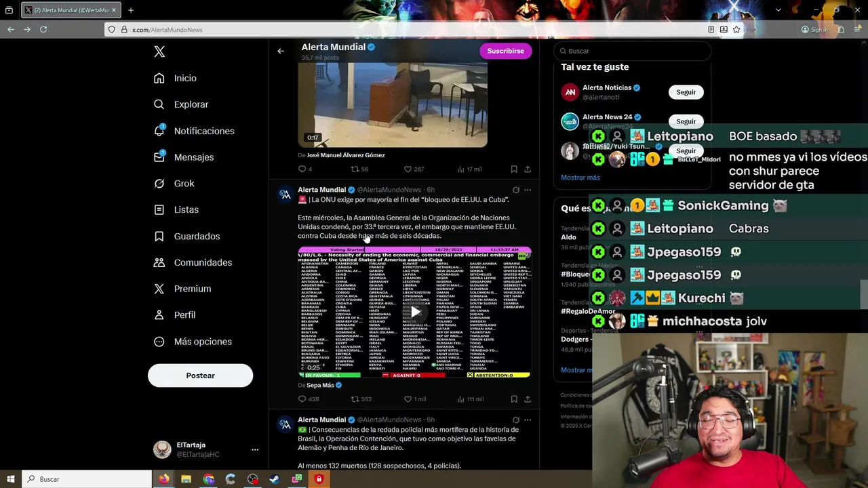Follow Alerta News 24
The width and height of the screenshot is (868, 488).
tap(686, 121)
